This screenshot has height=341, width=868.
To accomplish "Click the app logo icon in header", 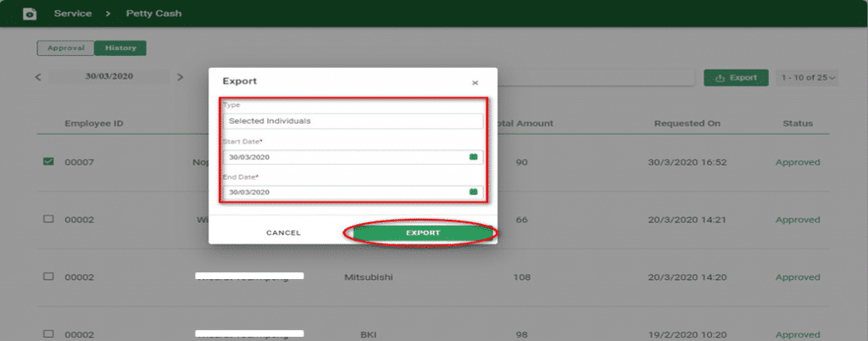I will tap(30, 14).
